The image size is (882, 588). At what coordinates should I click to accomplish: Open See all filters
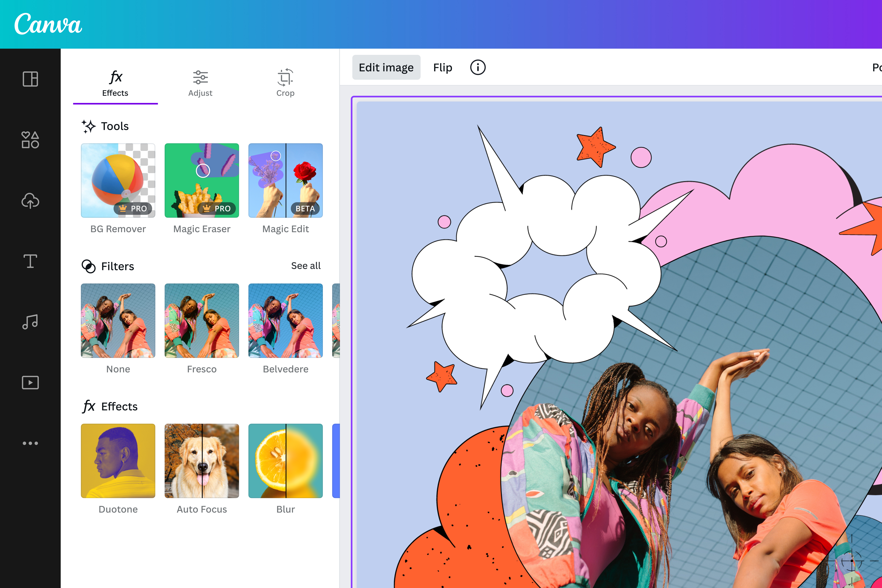pyautogui.click(x=306, y=265)
